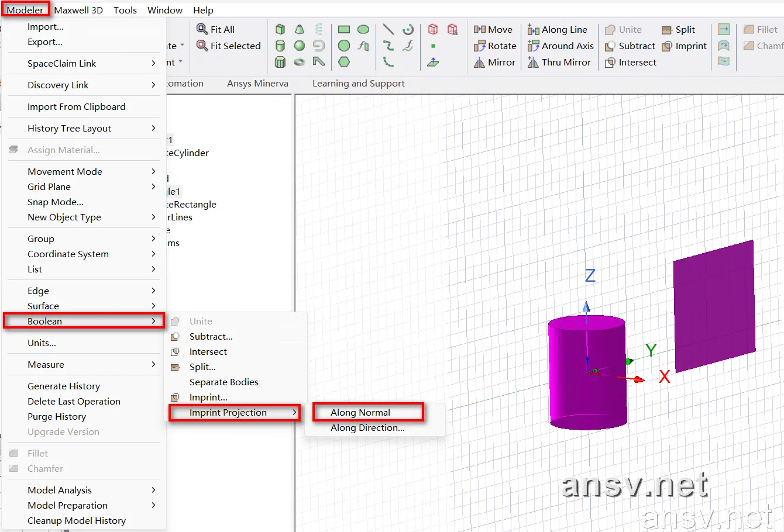Click the Equation Based Surface icon
This screenshot has width=784, height=532.
coord(363,46)
